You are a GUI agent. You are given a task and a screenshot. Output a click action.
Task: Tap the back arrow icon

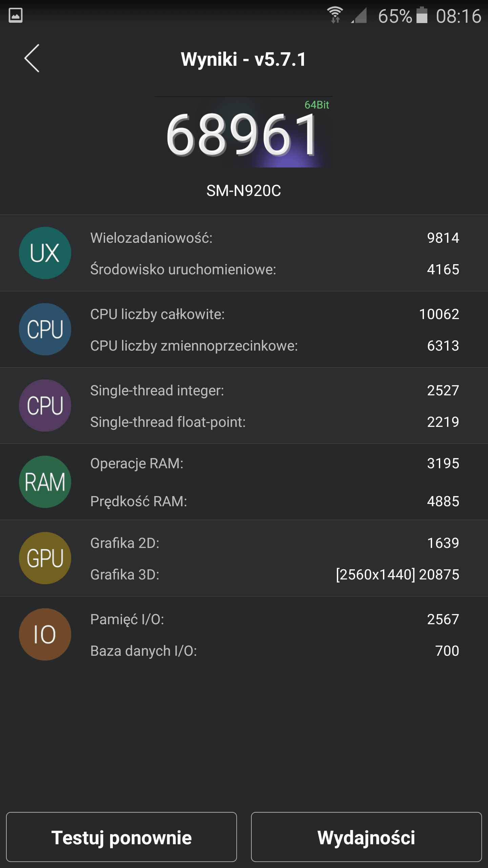point(32,58)
